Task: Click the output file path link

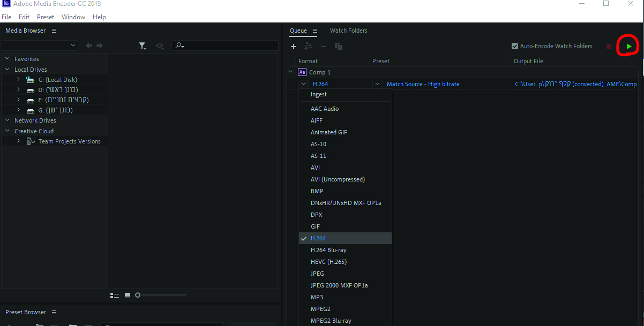Action: (576, 84)
